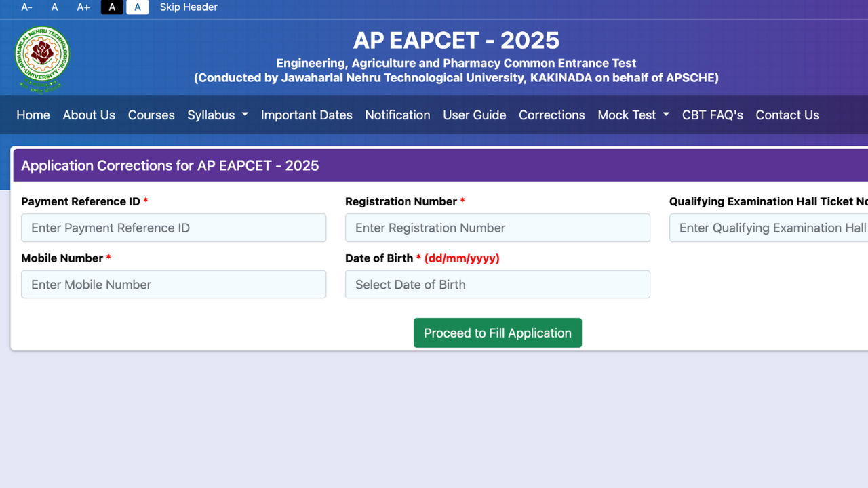Screen dimensions: 868x488
Task: Open the Important Dates page
Action: [307, 115]
